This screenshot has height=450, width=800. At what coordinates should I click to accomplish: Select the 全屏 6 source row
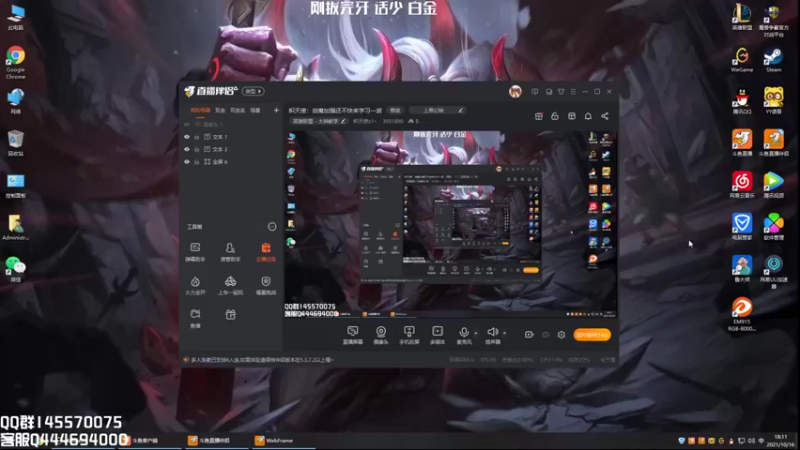[x=232, y=162]
